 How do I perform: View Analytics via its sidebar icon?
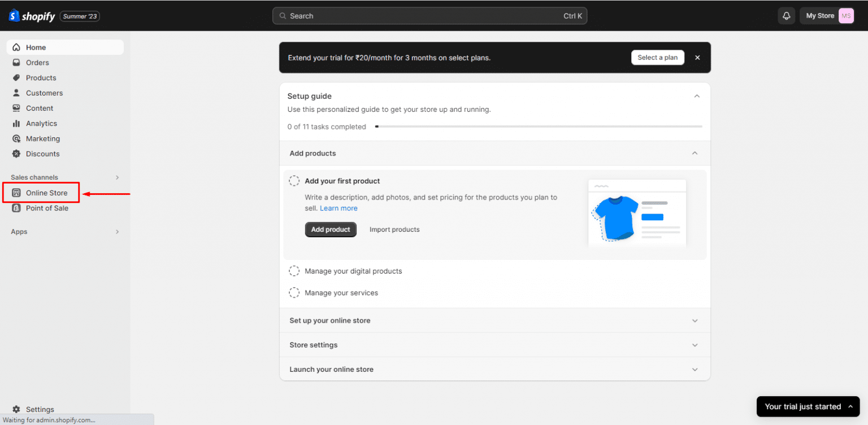pos(16,123)
